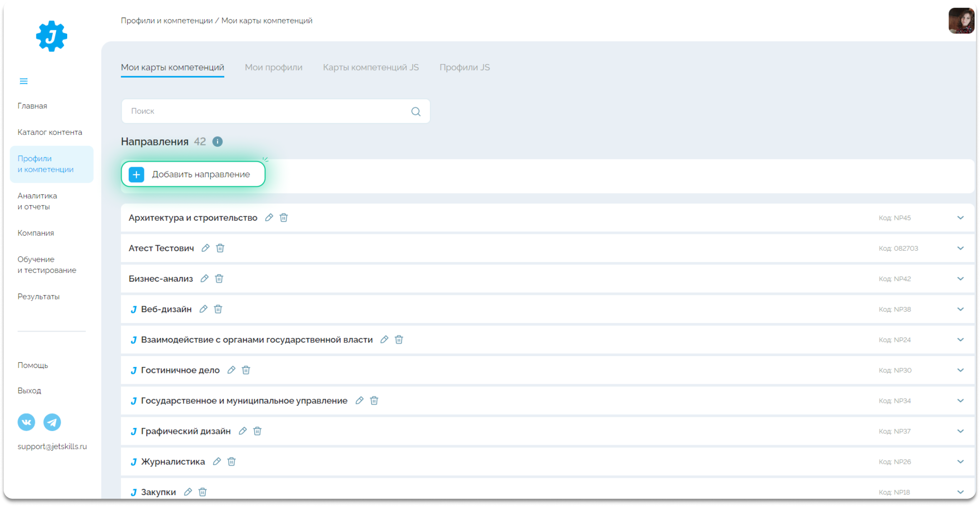
Task: Expand the Бизнес-анализ row chevron
Action: [x=960, y=278]
